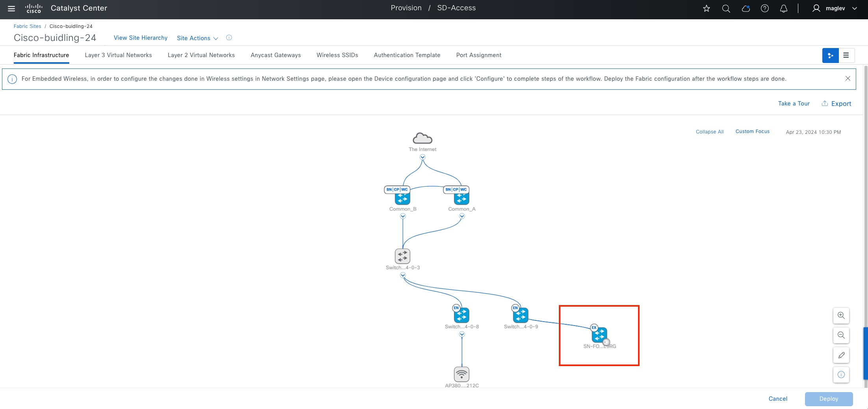Click the favorites star icon
The width and height of the screenshot is (868, 409).
pos(707,8)
